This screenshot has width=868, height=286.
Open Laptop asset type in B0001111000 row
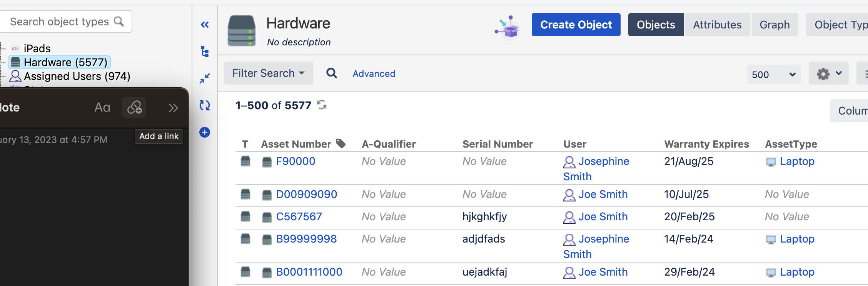coord(797,272)
